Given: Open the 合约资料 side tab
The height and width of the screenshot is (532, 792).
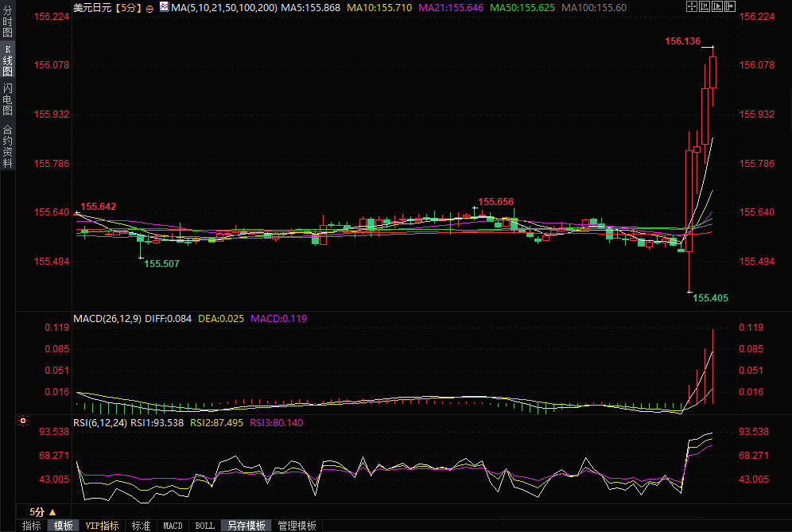Looking at the screenshot, I should 7,146.
